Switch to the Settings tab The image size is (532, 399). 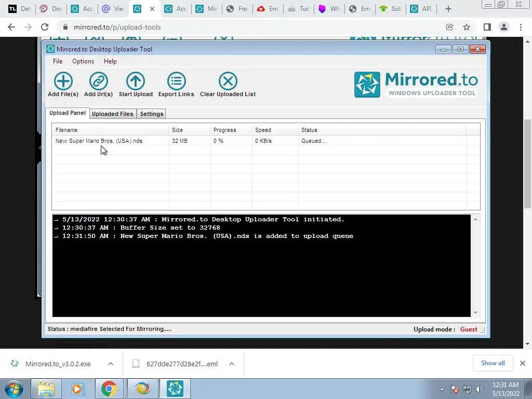tap(152, 114)
